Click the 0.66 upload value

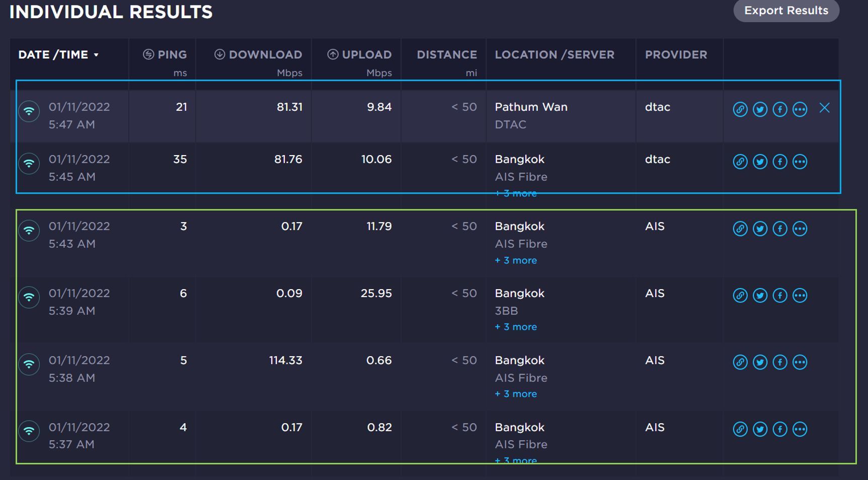379,360
